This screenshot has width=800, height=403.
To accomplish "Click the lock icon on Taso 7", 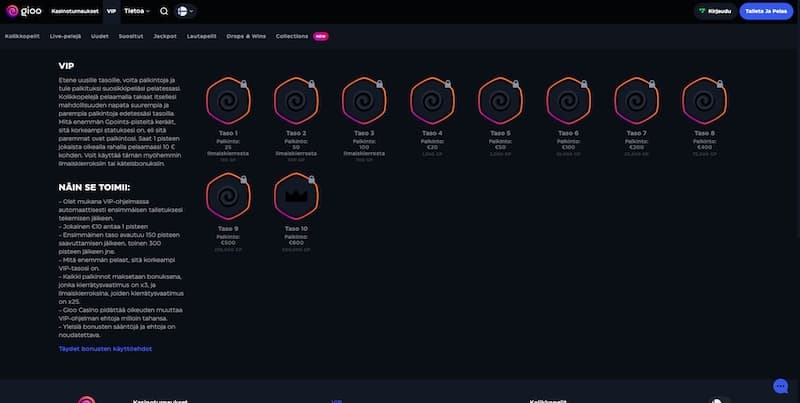I will 652,84.
